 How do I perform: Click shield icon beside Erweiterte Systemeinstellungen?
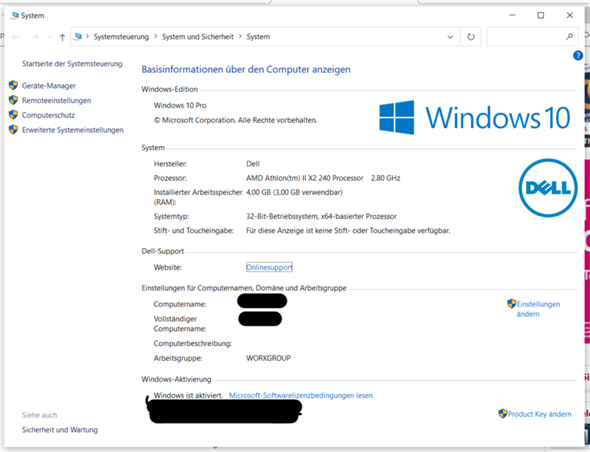(x=13, y=129)
